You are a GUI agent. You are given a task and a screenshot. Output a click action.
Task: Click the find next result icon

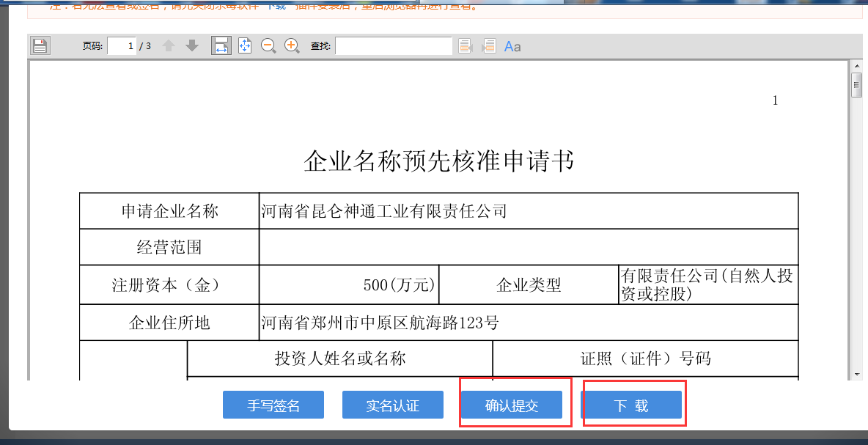[488, 45]
